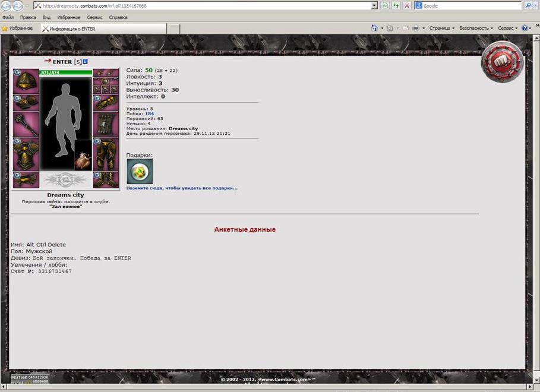Click the blue info icon after ENTER [5]
This screenshot has height=392, width=540.
tap(85, 61)
